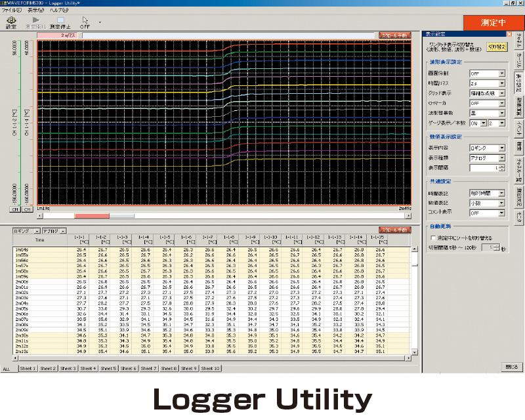Open the ファイル menu
Screen dimensions: 525x420
[x=11, y=11]
